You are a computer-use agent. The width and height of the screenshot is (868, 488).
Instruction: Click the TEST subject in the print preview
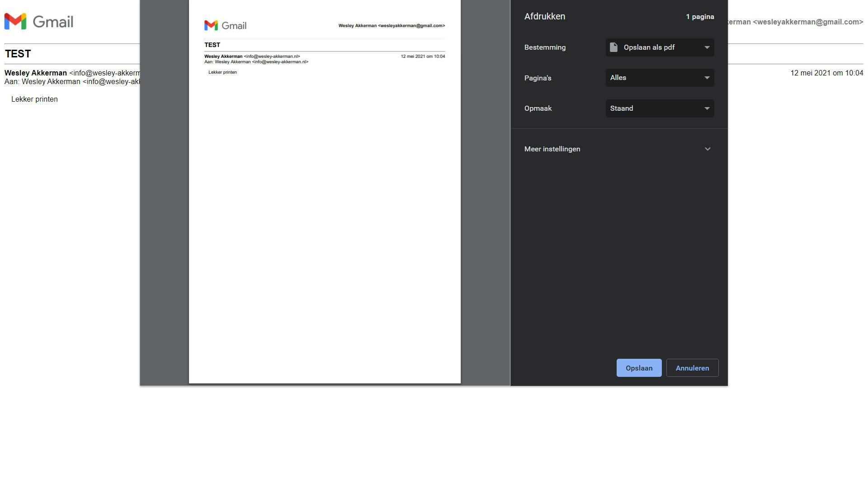pos(212,45)
